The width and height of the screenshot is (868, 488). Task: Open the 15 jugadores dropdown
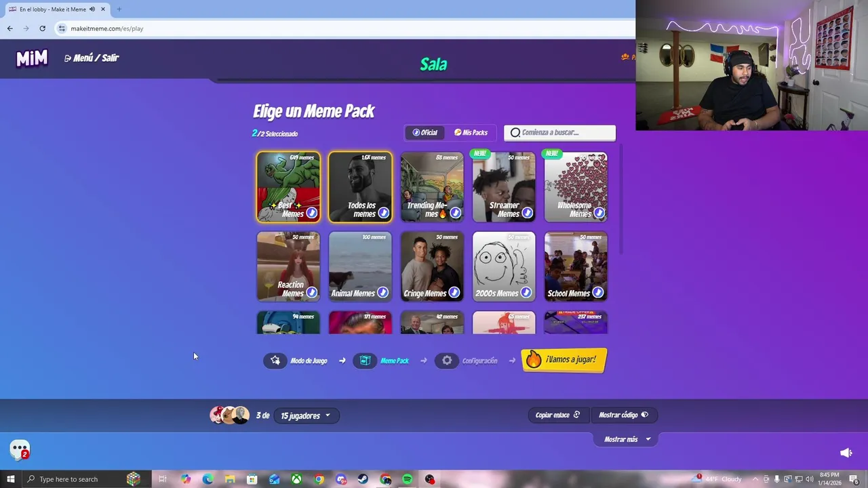[x=306, y=415]
